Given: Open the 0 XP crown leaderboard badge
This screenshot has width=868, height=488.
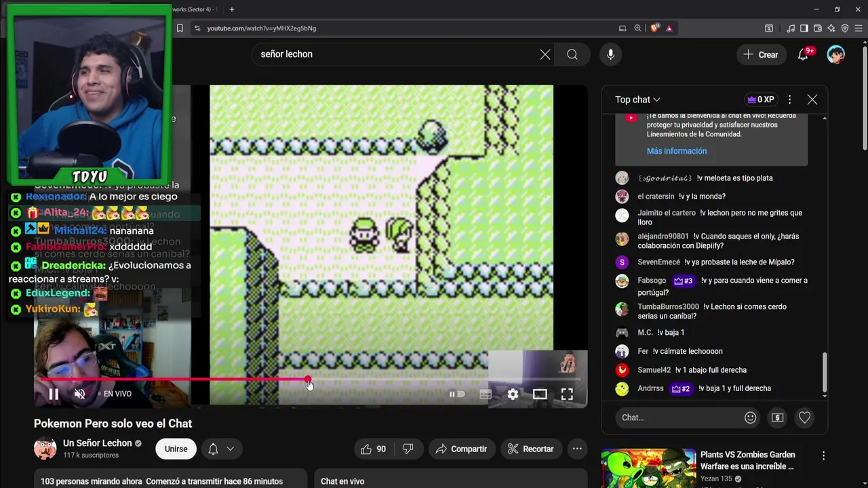Looking at the screenshot, I should (x=760, y=100).
